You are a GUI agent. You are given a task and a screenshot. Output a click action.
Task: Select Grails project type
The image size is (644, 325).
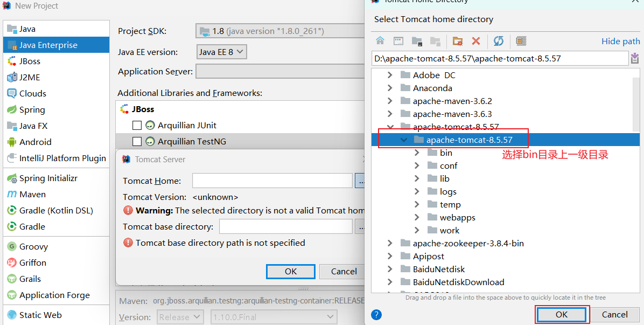56,279
